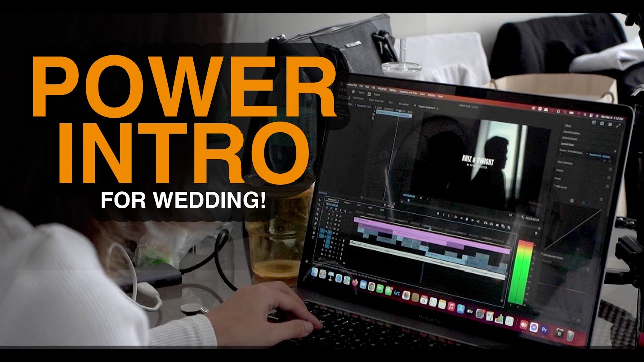Open the Help menu
644x362 pixels.
click(440, 96)
